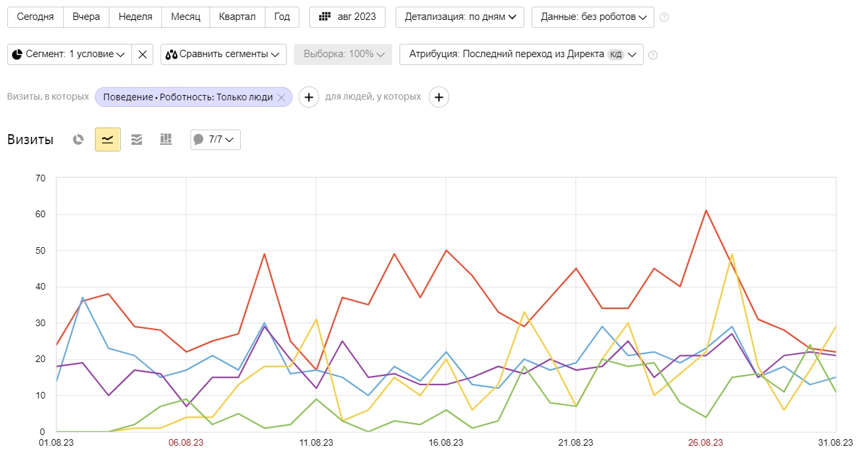Select the 'Квартал' period tab

coord(237,17)
